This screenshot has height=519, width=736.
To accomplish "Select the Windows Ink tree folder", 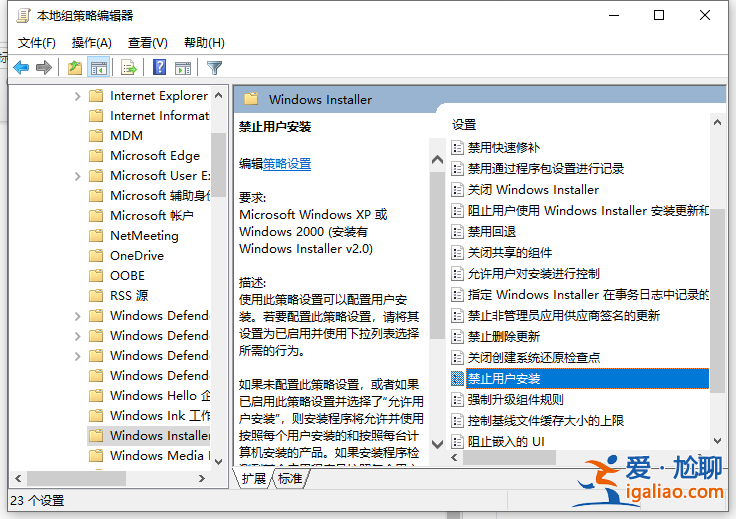I will [x=149, y=416].
